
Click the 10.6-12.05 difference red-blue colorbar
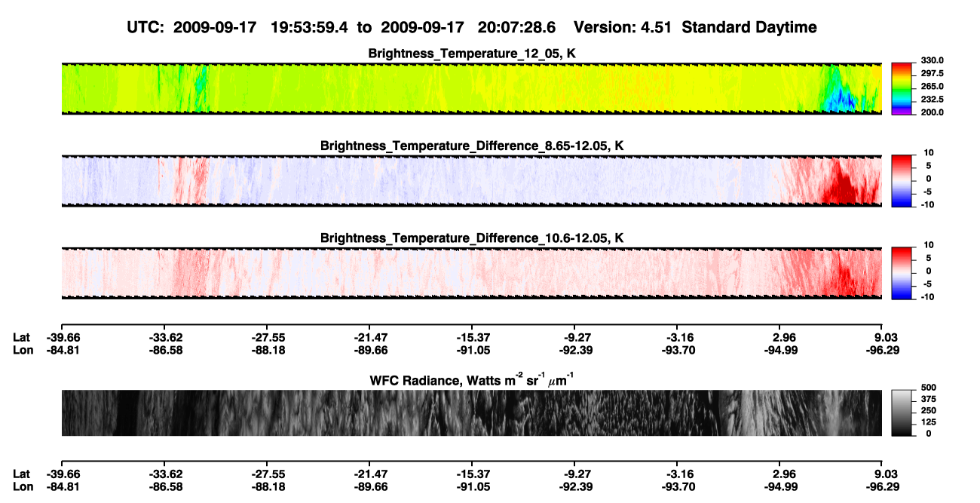tap(902, 271)
